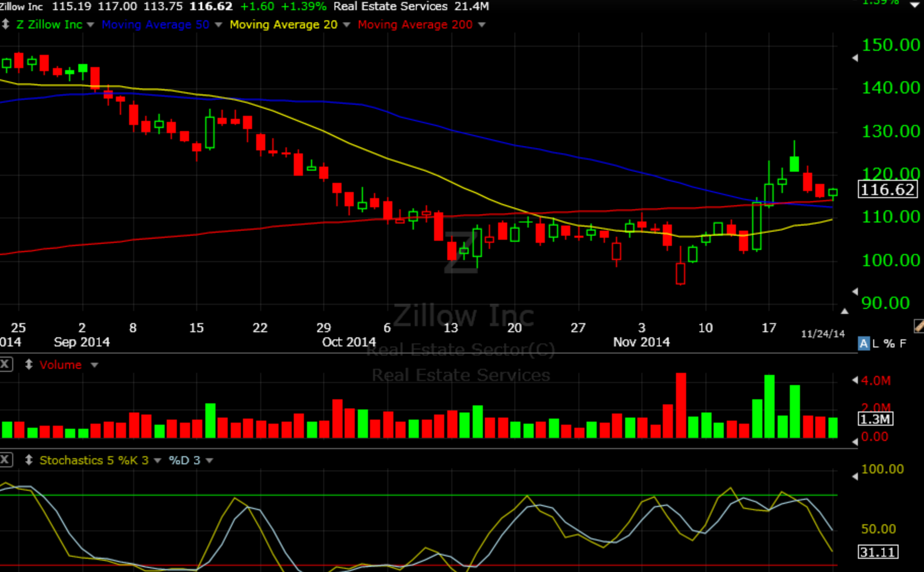Select the L scale mode button

[x=875, y=343]
